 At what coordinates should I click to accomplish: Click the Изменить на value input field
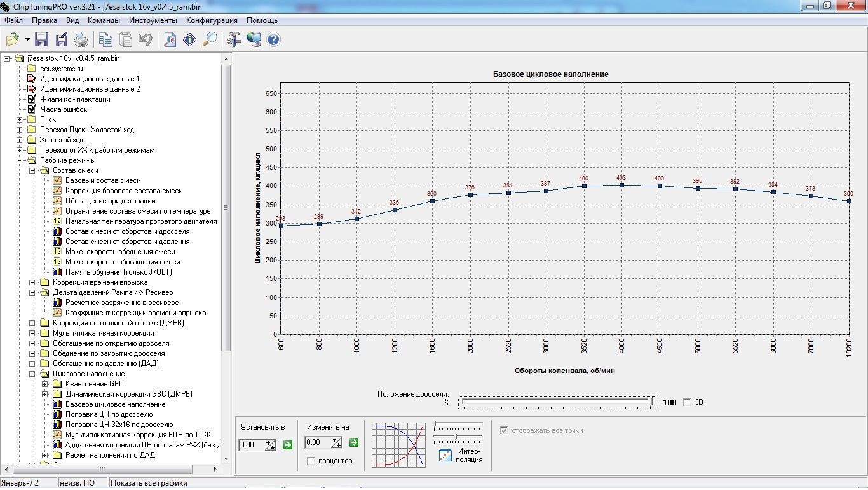[316, 443]
